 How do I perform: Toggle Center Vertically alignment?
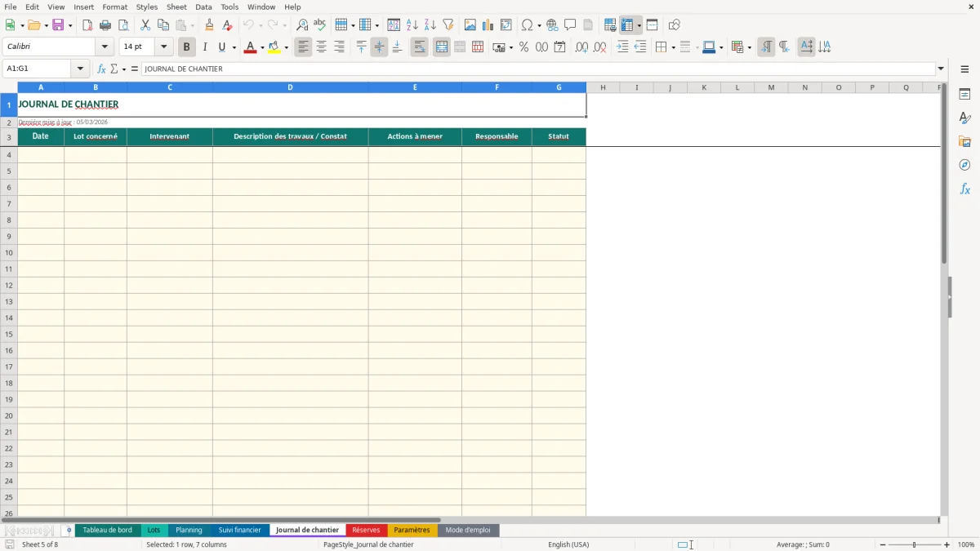tap(379, 47)
